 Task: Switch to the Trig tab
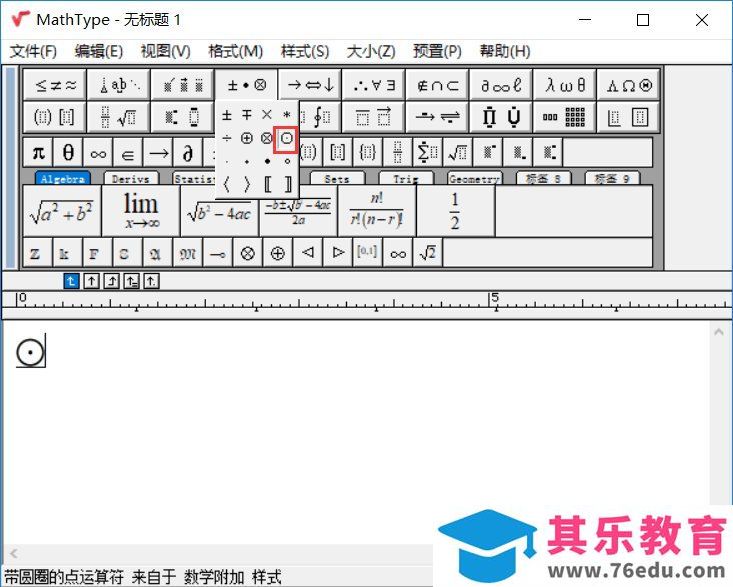(406, 179)
